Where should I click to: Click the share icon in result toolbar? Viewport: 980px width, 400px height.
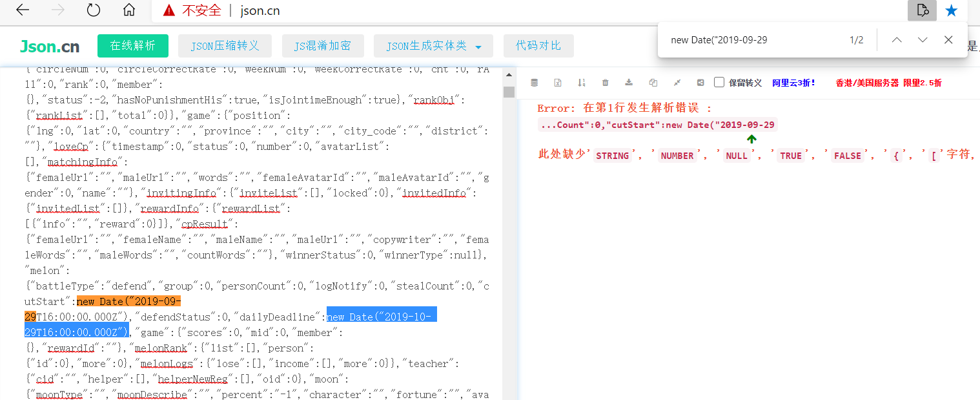pyautogui.click(x=700, y=83)
